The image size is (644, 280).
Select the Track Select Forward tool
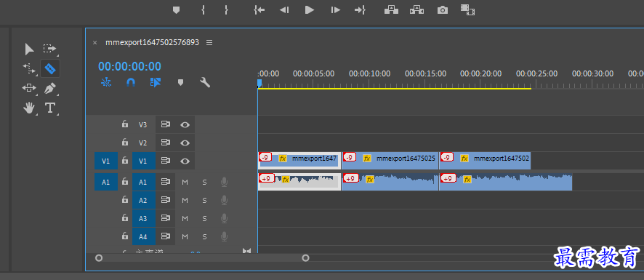[49, 49]
